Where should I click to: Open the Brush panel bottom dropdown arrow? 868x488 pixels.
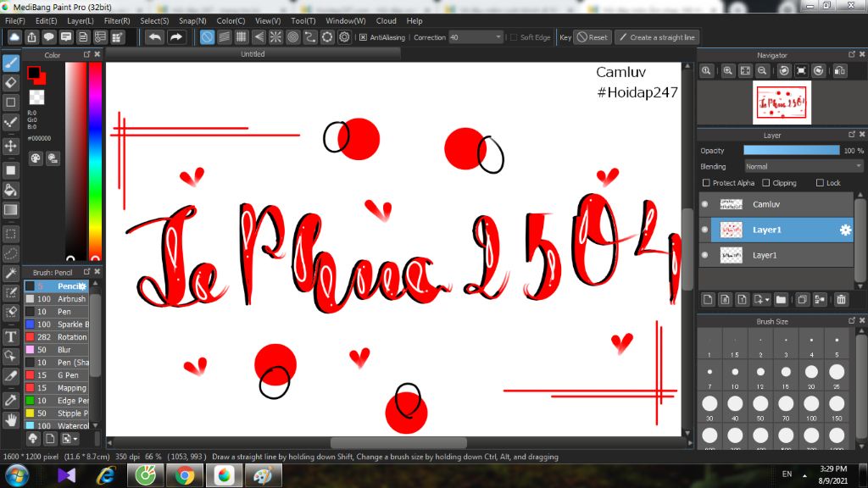point(75,439)
